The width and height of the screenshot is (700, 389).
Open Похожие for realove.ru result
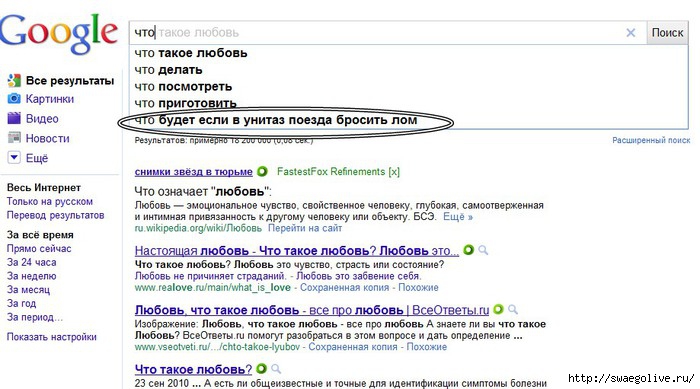(x=418, y=288)
